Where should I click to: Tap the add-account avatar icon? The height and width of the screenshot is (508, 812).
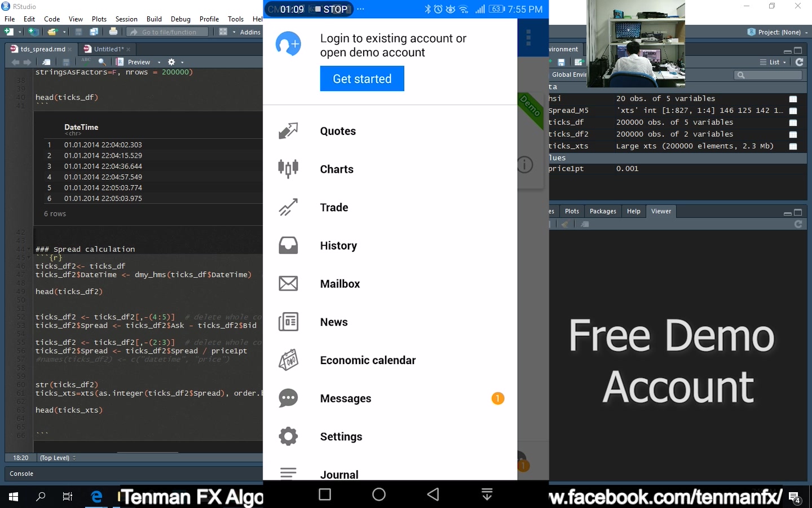pos(288,44)
